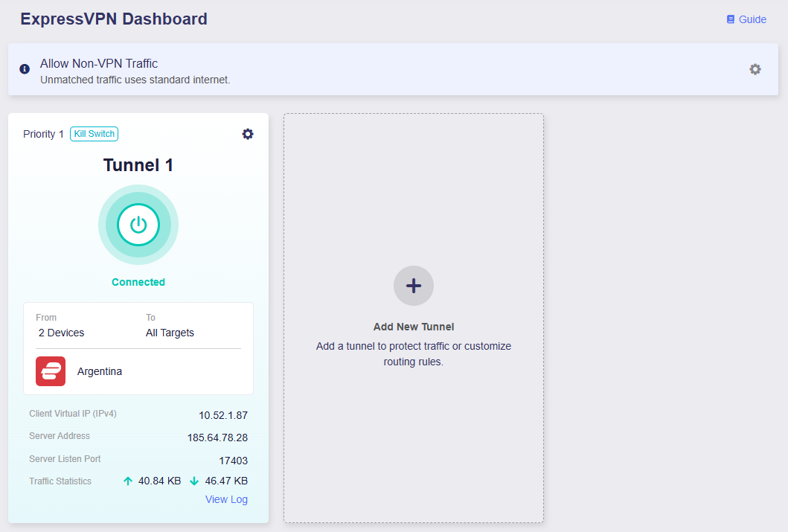Toggle the Tunnel 1 power button
The height and width of the screenshot is (532, 788).
(x=138, y=225)
